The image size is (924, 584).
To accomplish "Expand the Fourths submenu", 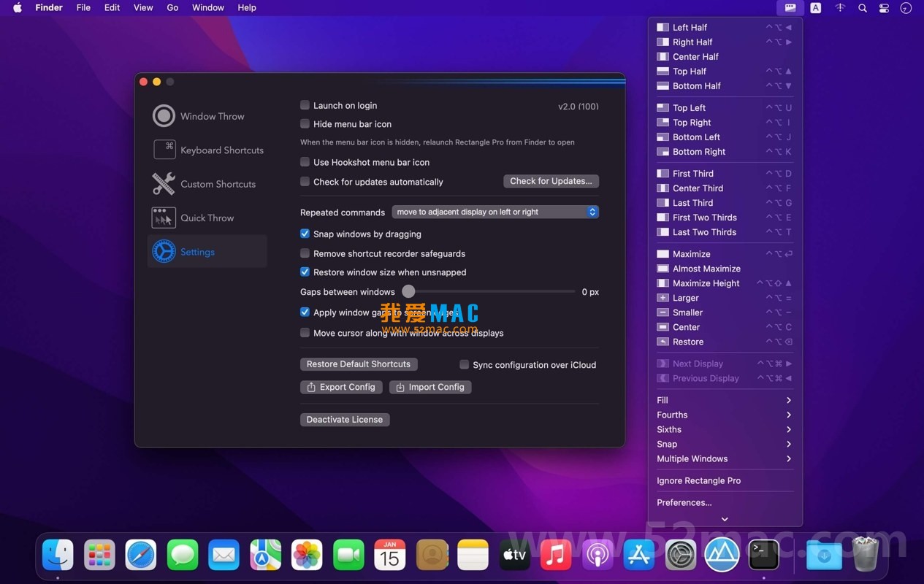I will coord(725,415).
